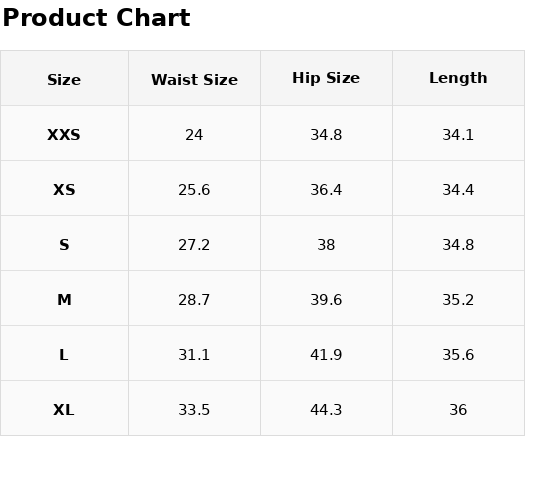Select the waist value 31.1 cell

pos(195,353)
